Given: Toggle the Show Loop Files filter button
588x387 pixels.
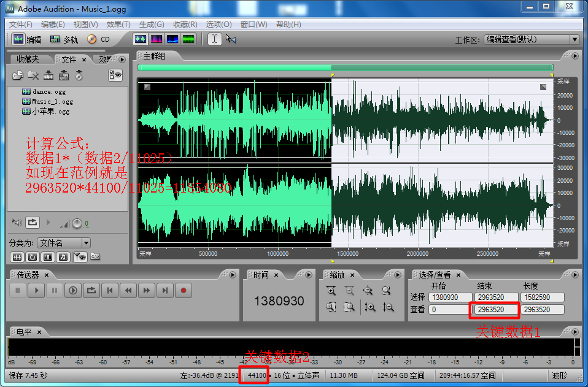Looking at the screenshot, I should pos(33,257).
